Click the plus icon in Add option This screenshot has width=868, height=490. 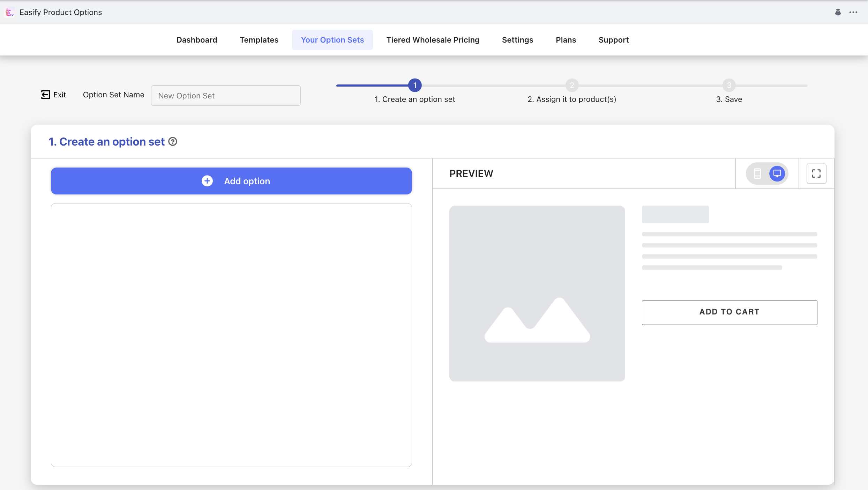click(x=207, y=181)
